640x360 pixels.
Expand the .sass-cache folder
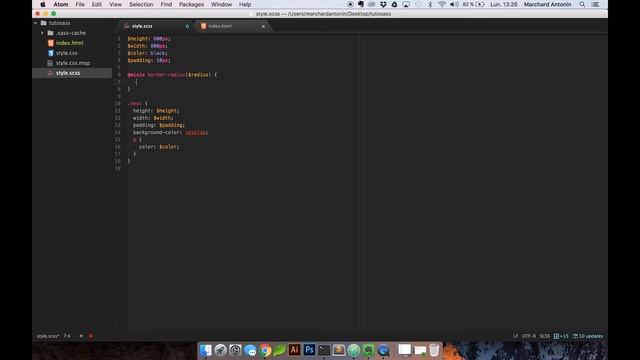coord(42,33)
